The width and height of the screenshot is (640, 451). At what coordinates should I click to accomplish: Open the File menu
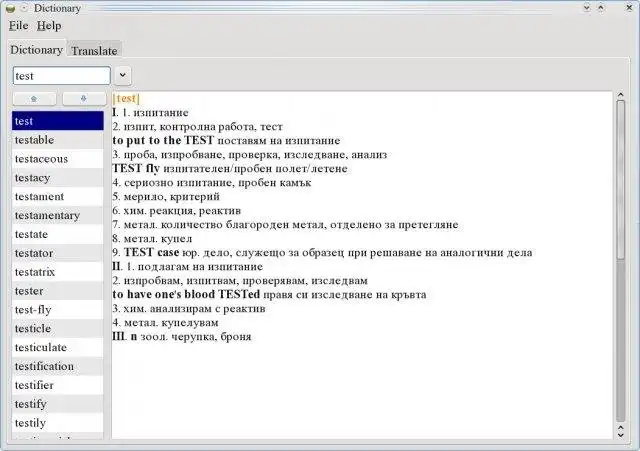tap(19, 26)
